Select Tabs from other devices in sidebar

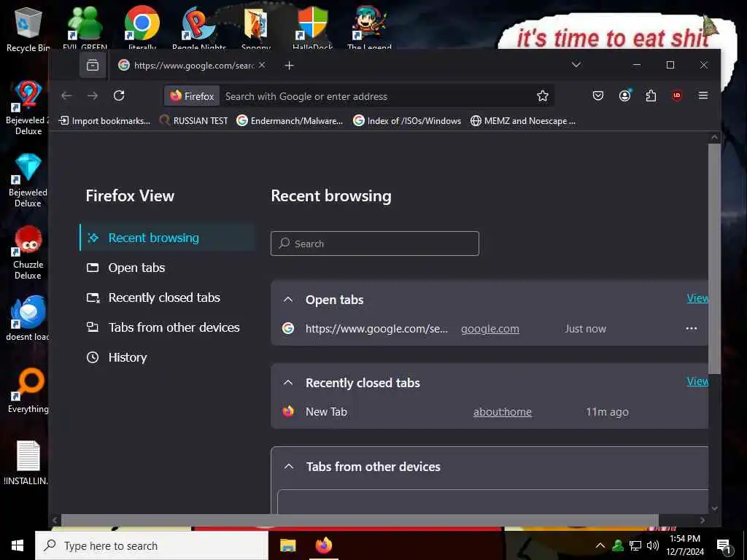[x=167, y=327]
